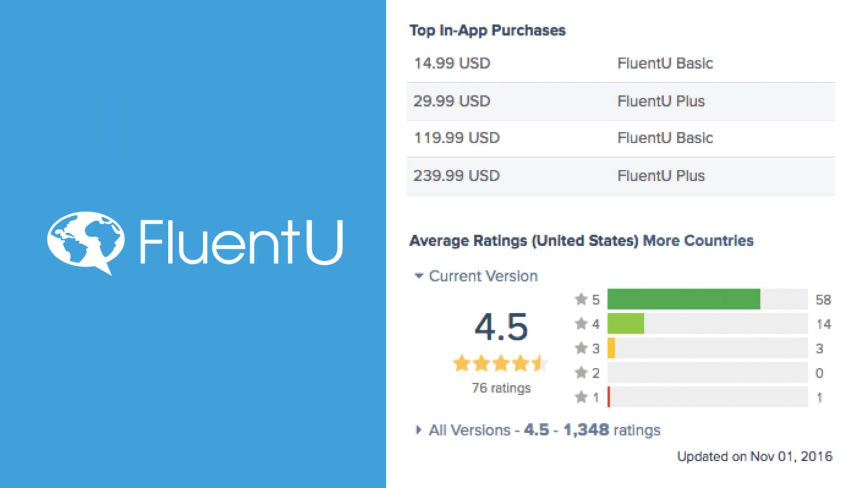Click the 3-star rating row star icon
The width and height of the screenshot is (868, 488).
point(581,348)
